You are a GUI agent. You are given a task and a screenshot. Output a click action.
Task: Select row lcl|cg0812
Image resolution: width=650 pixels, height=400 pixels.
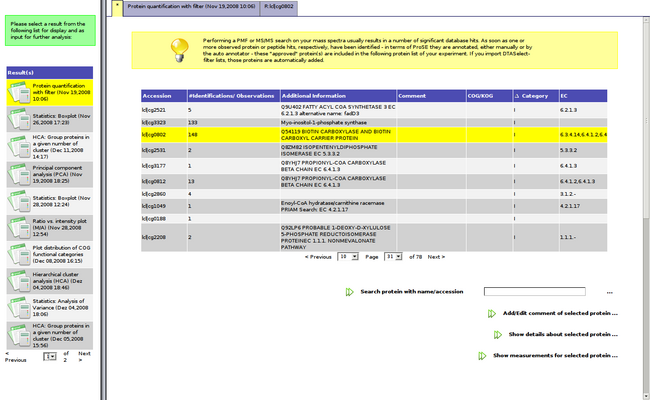coord(374,182)
